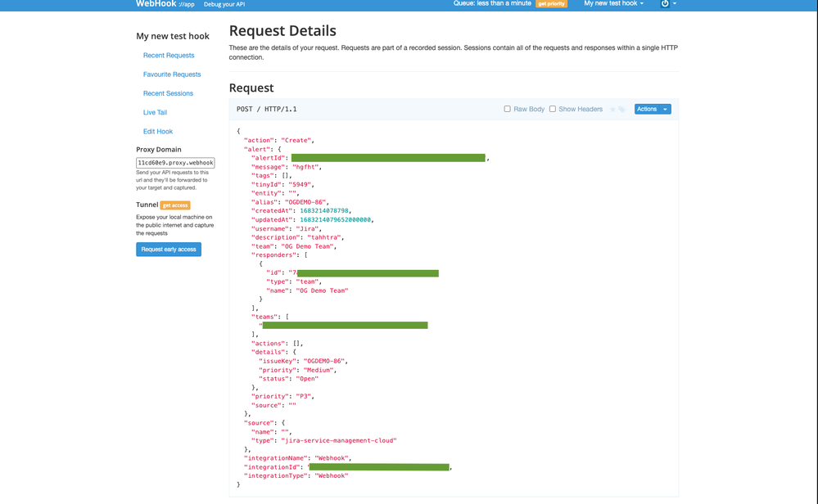818x504 pixels.
Task: Click the orange get priority badge
Action: (x=551, y=3)
